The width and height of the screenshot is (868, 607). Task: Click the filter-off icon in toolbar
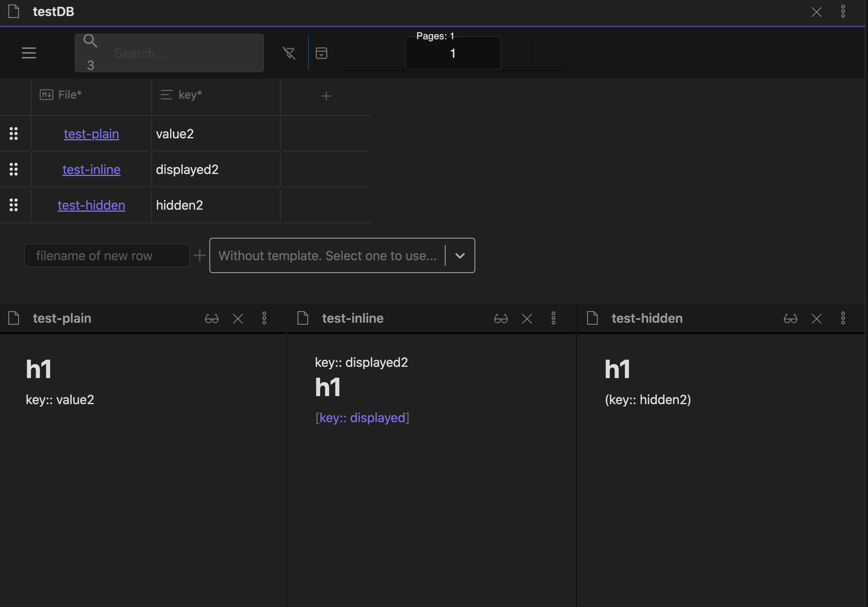289,53
